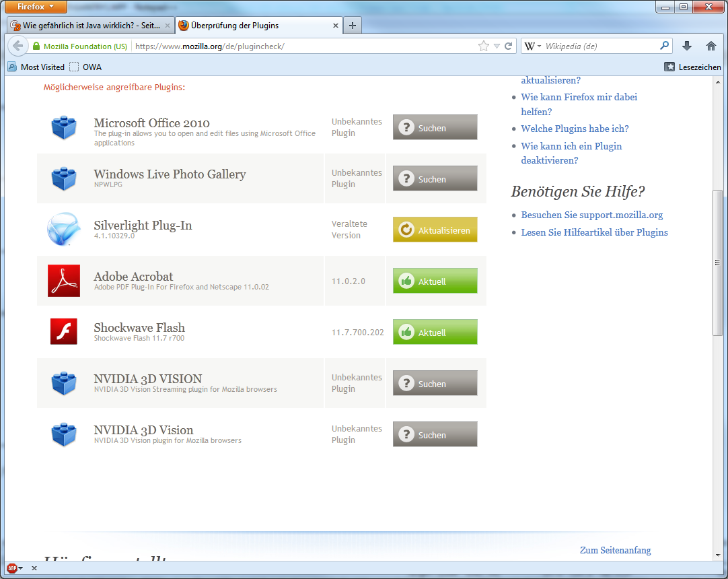Click the Silverlight Plug-In icon

point(64,229)
